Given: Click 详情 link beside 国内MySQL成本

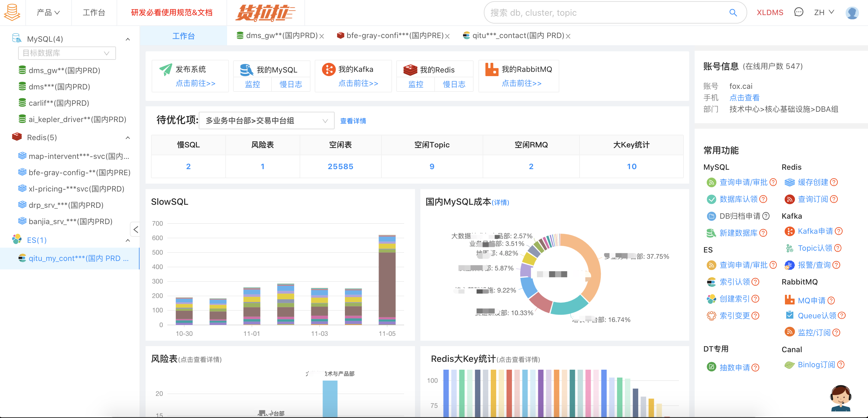Looking at the screenshot, I should (500, 203).
